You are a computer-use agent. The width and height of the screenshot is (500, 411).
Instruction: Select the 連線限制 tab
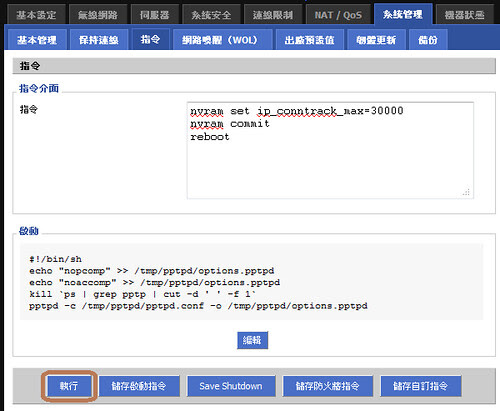point(273,15)
